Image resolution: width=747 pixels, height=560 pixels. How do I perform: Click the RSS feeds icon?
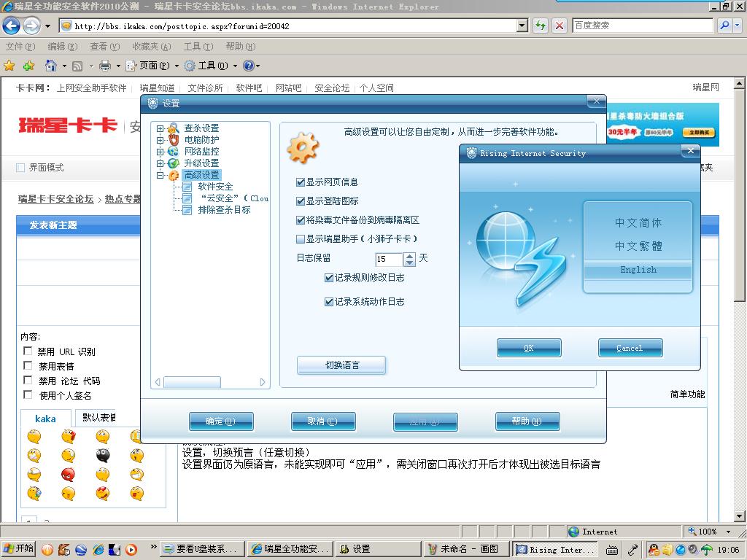pyautogui.click(x=77, y=66)
